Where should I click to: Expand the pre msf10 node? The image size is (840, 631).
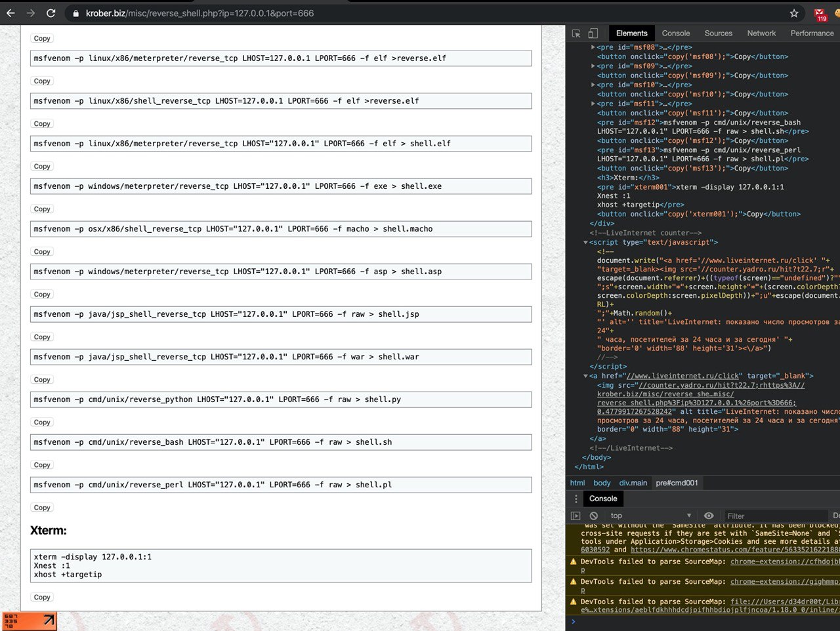593,85
